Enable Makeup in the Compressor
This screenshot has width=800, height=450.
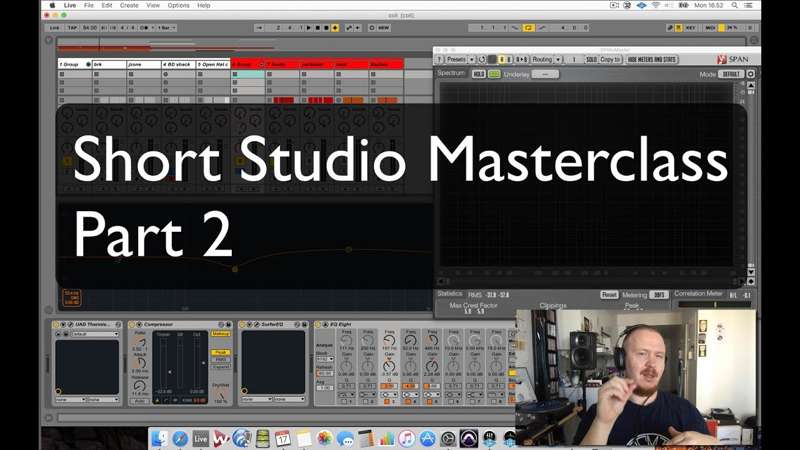point(221,334)
